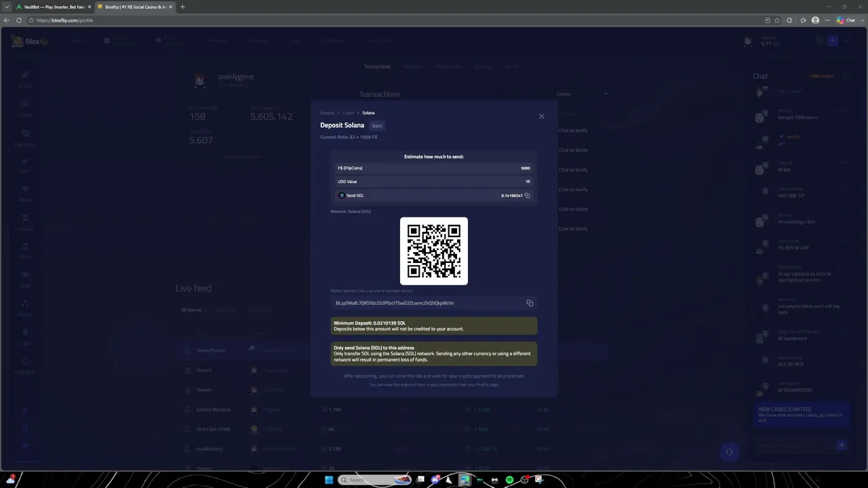Go to Deposit in the breadcrumb
Screen dimensions: 868x488
coord(328,113)
